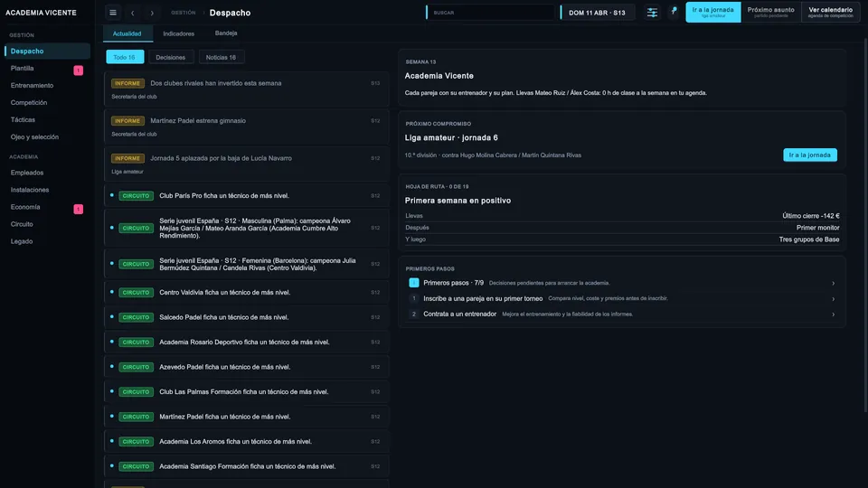Open Despacho in the sidebar

point(47,51)
